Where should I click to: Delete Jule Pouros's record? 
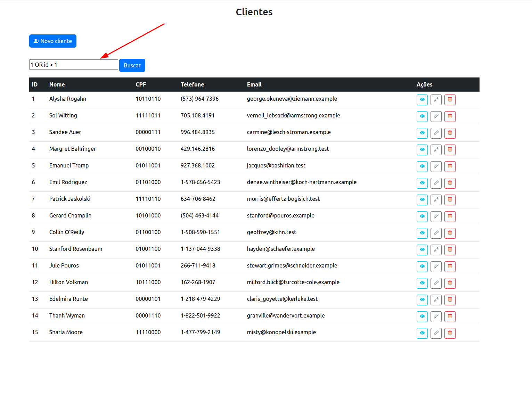click(450, 266)
